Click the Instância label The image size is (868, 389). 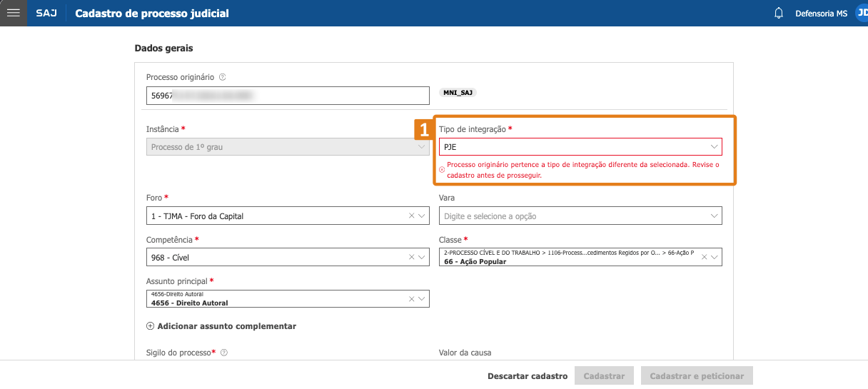coord(163,129)
